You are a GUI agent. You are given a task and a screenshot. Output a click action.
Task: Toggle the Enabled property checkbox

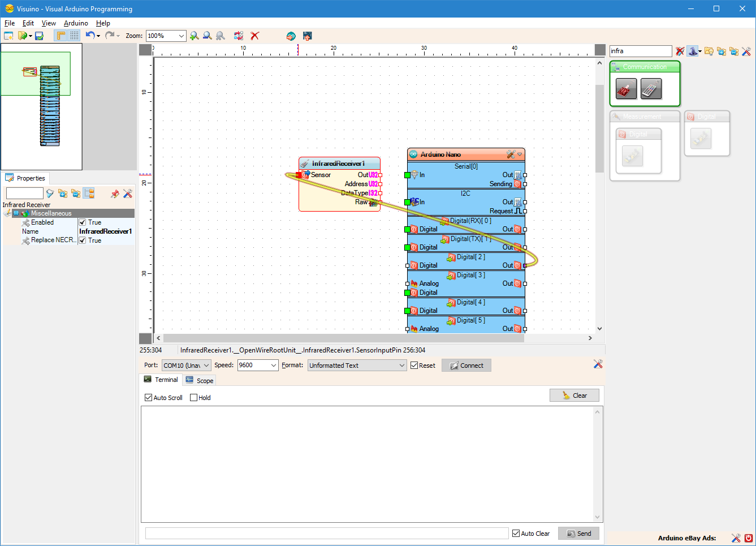[83, 222]
